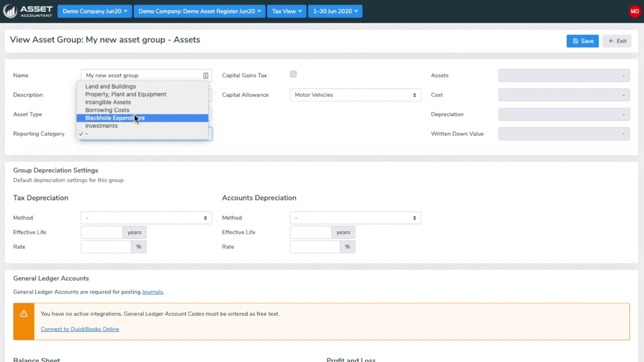Click the Name input field
The height and width of the screenshot is (362, 644).
146,75
